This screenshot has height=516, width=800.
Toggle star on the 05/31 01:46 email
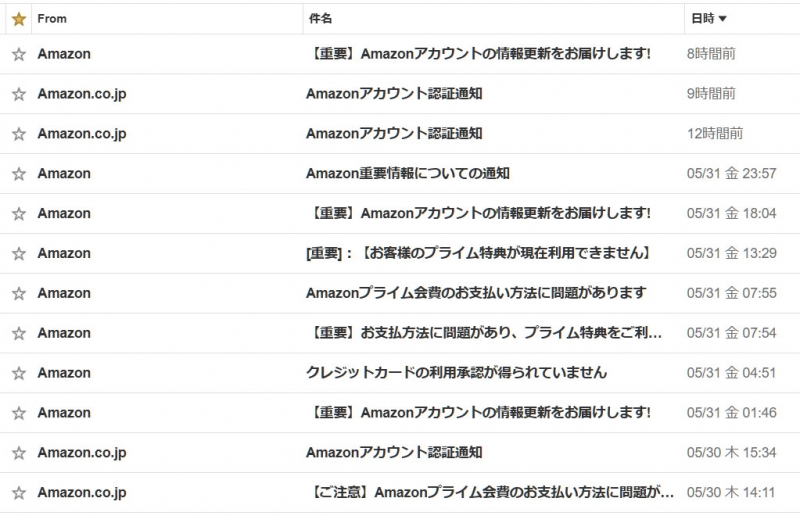[x=18, y=413]
